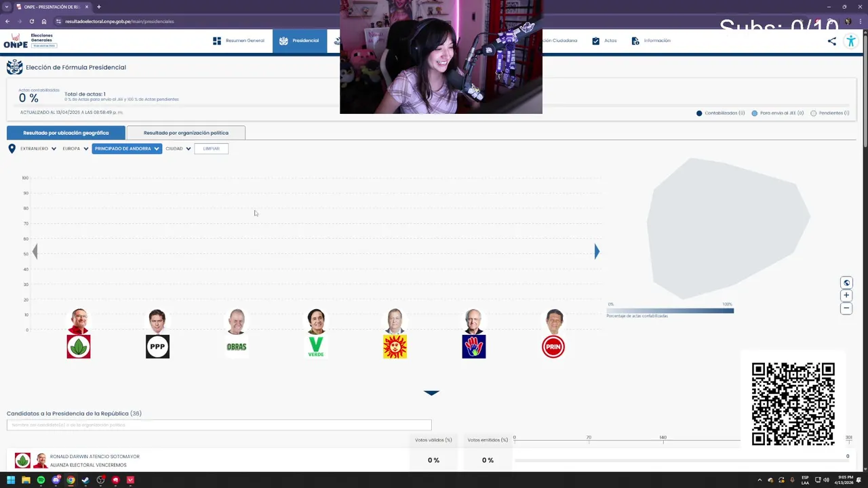Click the Elección de Fórmula Presidencial heading

click(76, 67)
